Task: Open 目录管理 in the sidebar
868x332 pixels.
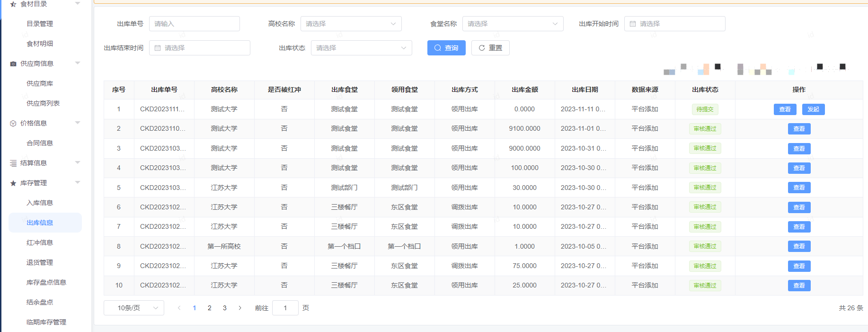Action: click(x=40, y=24)
